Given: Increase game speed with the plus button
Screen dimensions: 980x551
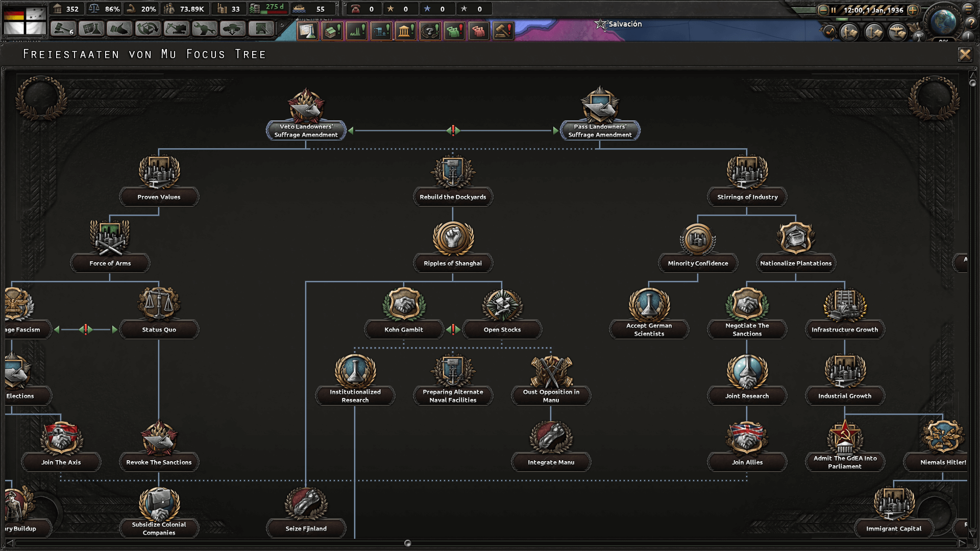Looking at the screenshot, I should tap(913, 10).
